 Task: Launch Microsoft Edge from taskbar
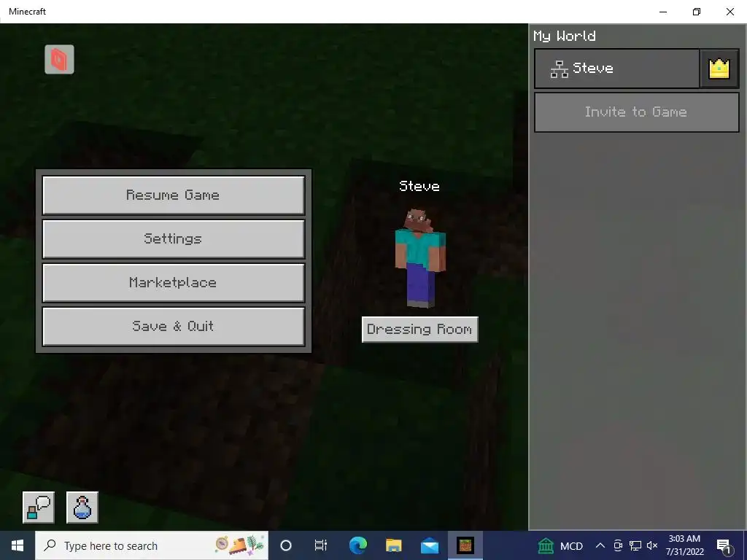click(x=357, y=545)
